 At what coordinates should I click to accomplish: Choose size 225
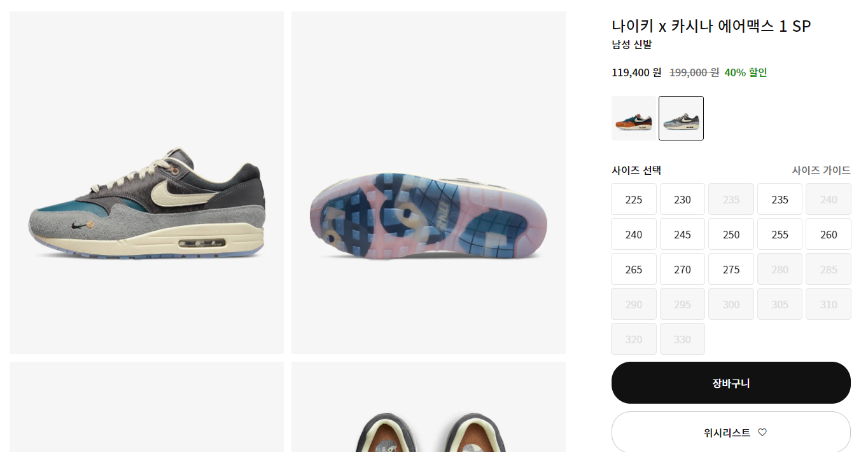[634, 200]
